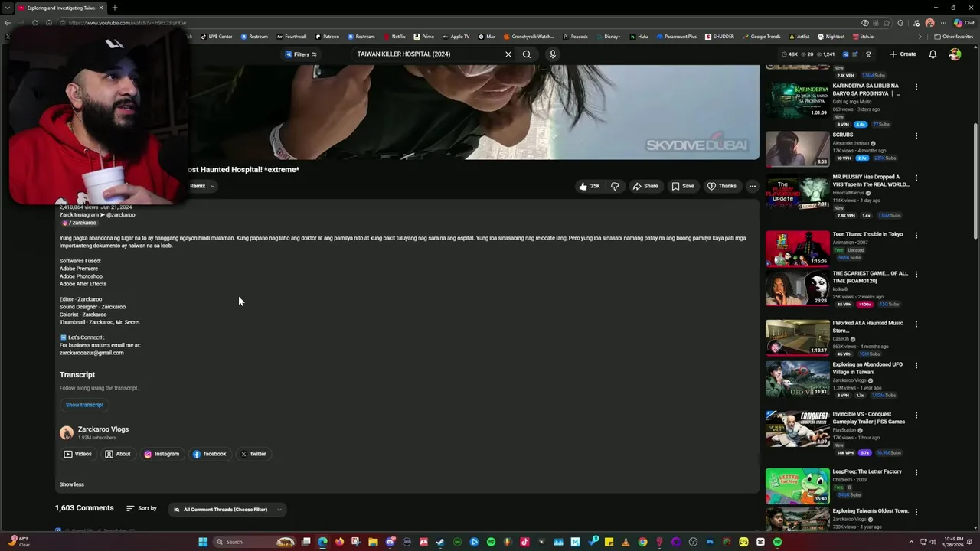
Task: Open Photoshop from the taskbar
Action: click(x=710, y=542)
